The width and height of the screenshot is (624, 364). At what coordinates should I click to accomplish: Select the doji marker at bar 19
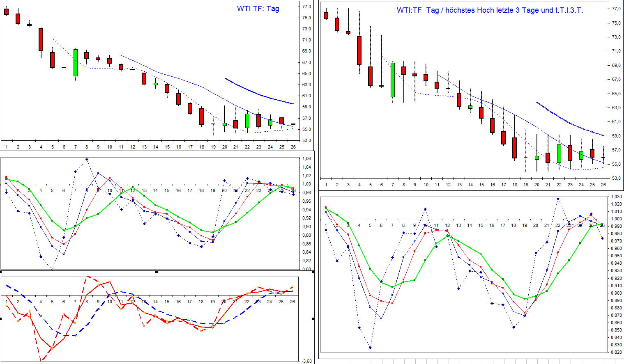213,123
